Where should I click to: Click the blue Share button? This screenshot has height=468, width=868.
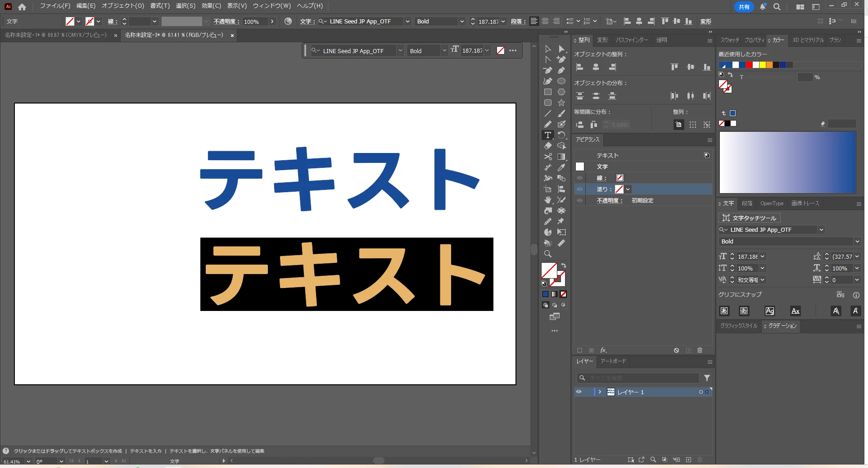click(x=744, y=7)
